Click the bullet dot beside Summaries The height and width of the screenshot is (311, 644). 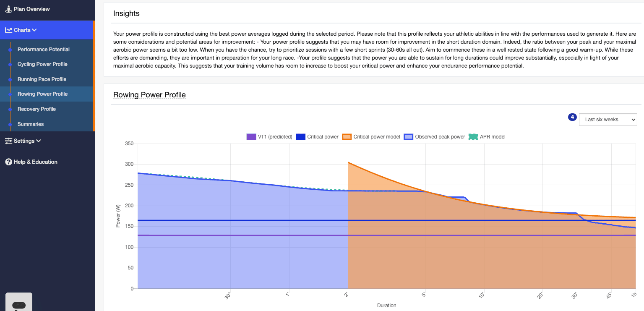tap(10, 124)
